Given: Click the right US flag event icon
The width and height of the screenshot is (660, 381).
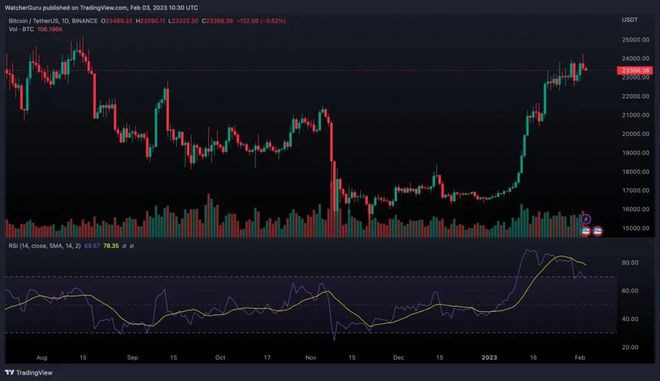Looking at the screenshot, I should (597, 231).
